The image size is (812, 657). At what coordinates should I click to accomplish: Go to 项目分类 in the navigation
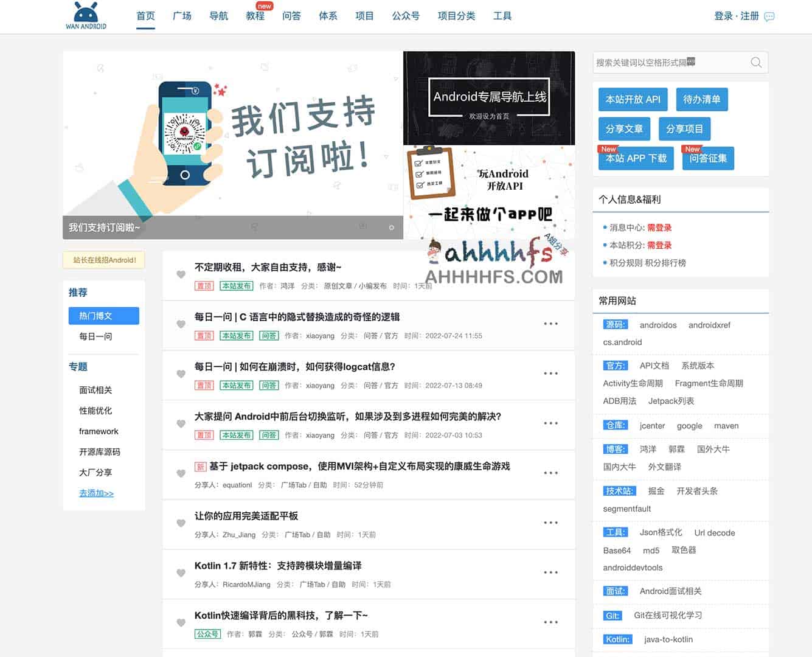[x=456, y=16]
